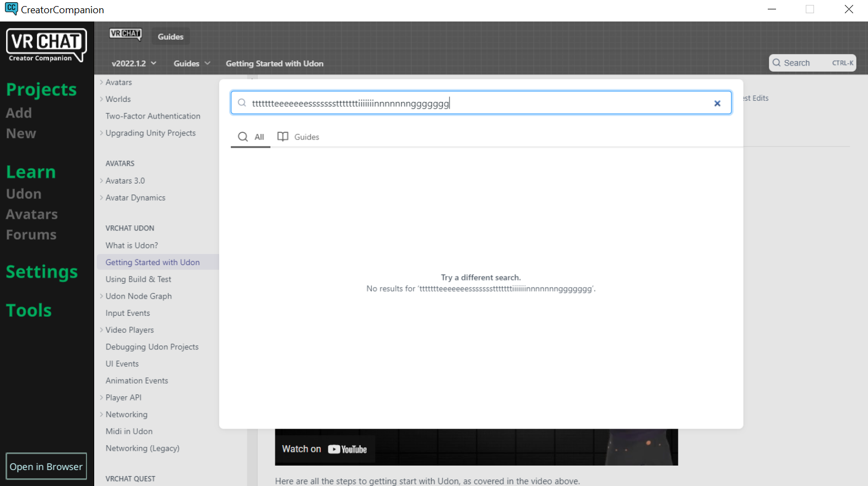Open the Networking (Legacy) page
Viewport: 868px width, 486px height.
point(143,449)
